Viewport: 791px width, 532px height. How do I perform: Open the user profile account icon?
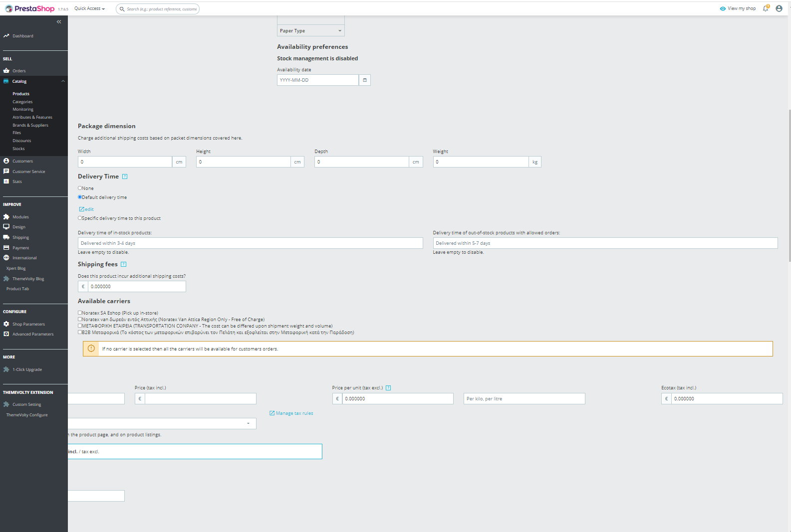[x=779, y=8]
